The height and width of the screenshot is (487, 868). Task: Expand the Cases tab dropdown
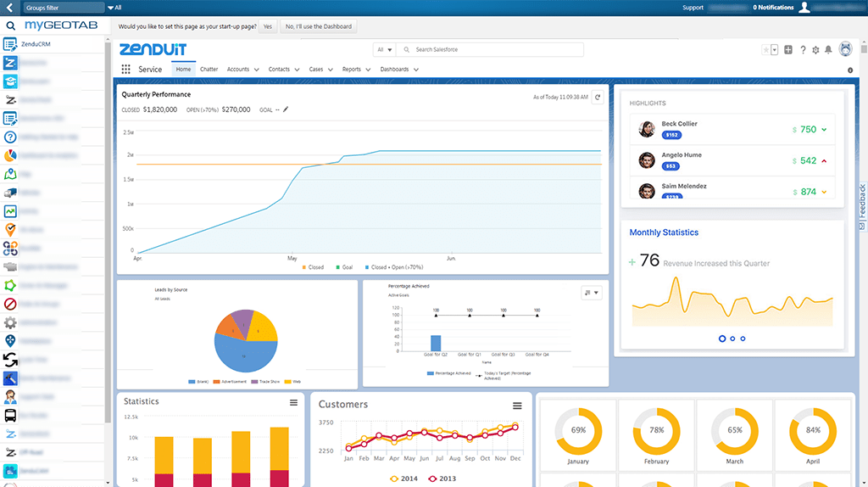point(331,70)
